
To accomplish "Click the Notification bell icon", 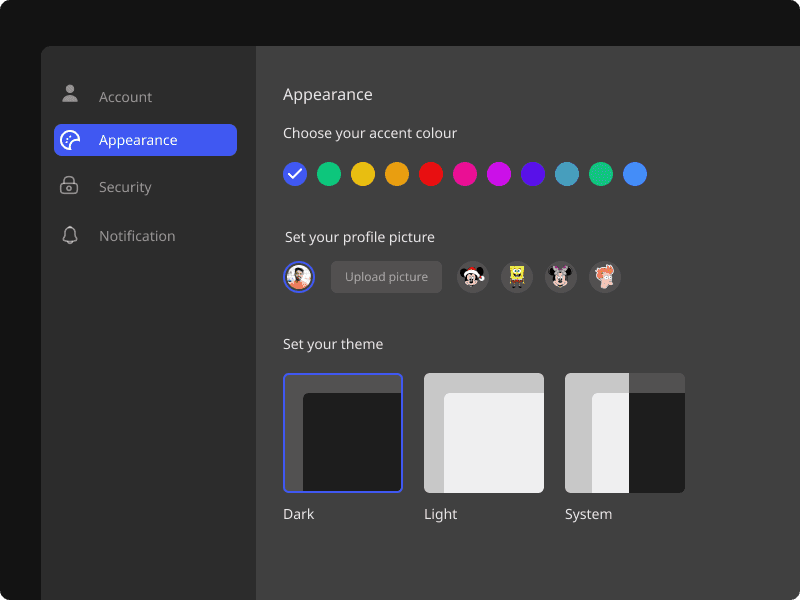I will [69, 235].
